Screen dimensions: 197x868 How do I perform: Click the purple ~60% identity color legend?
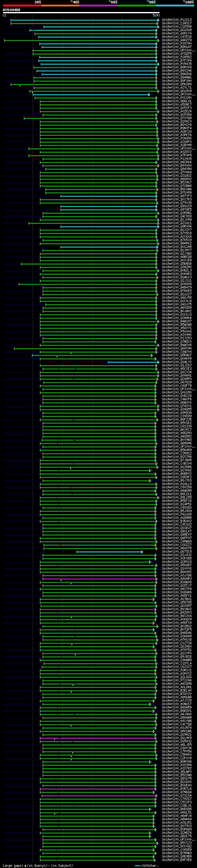99,6
